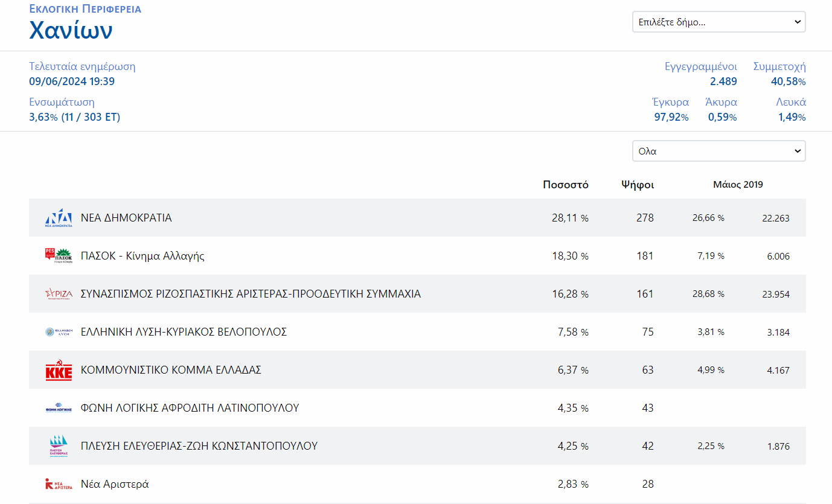Screen dimensions: 832x504
Task: Click the Συμμετοχή label
Action: click(x=779, y=67)
